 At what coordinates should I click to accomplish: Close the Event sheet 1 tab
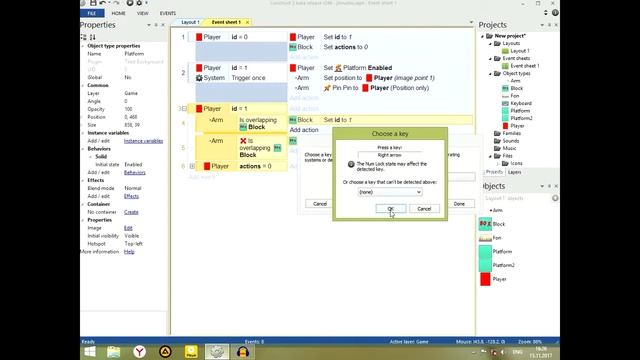(247, 22)
